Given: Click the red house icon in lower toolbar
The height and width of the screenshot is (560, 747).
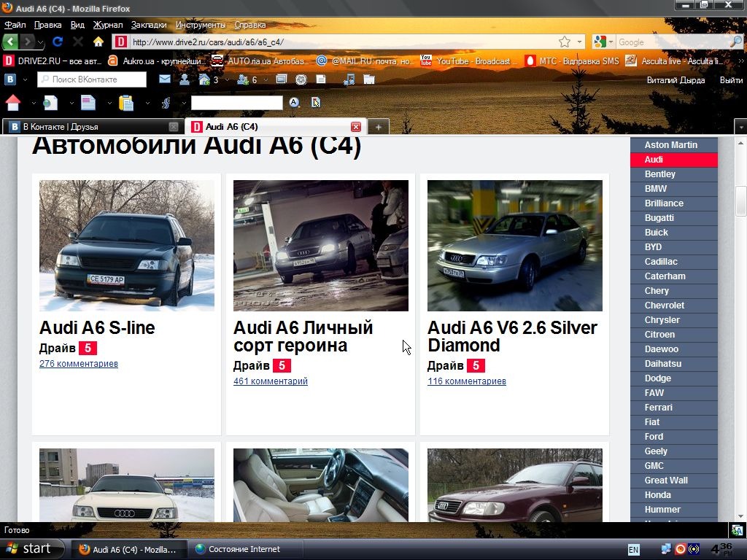Looking at the screenshot, I should click(13, 102).
